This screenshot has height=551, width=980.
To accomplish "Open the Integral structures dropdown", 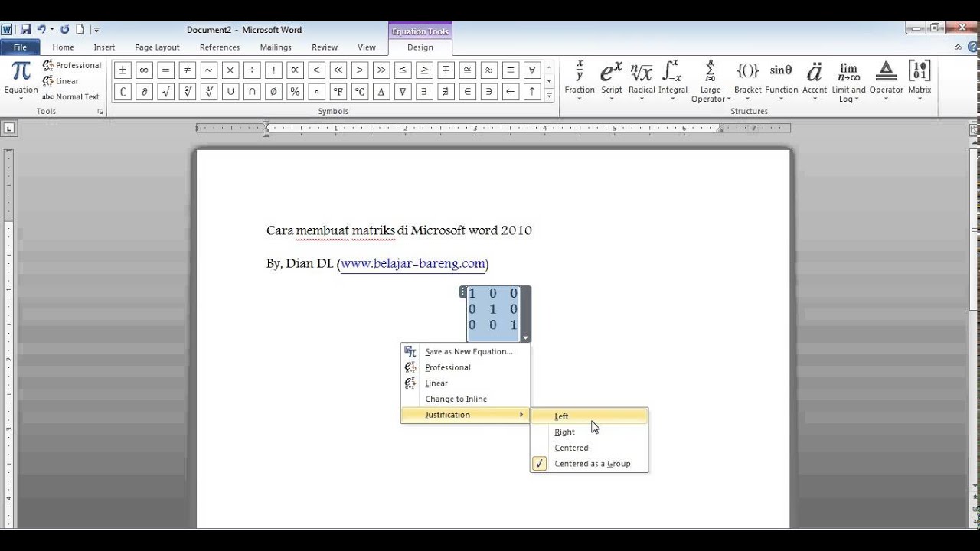I will click(x=673, y=80).
